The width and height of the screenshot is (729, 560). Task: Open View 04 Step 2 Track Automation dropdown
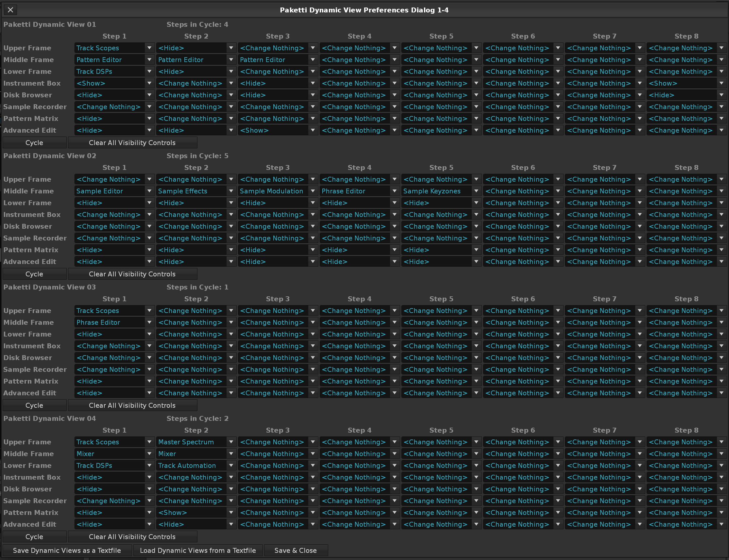coord(195,466)
